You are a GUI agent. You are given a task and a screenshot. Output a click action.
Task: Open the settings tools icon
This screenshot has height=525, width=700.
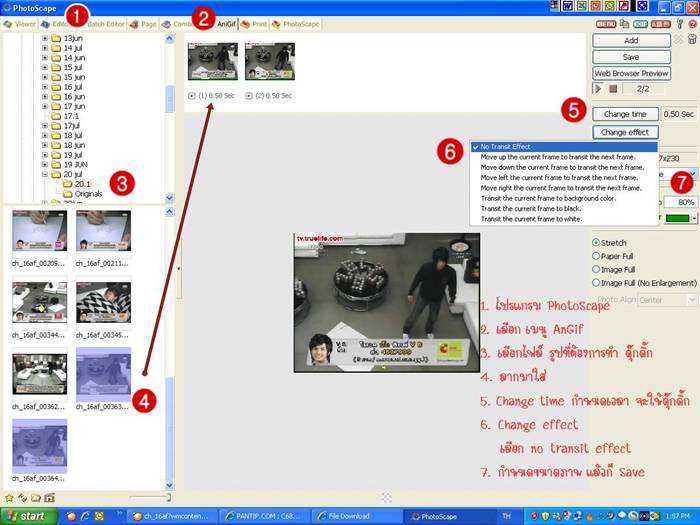680,24
